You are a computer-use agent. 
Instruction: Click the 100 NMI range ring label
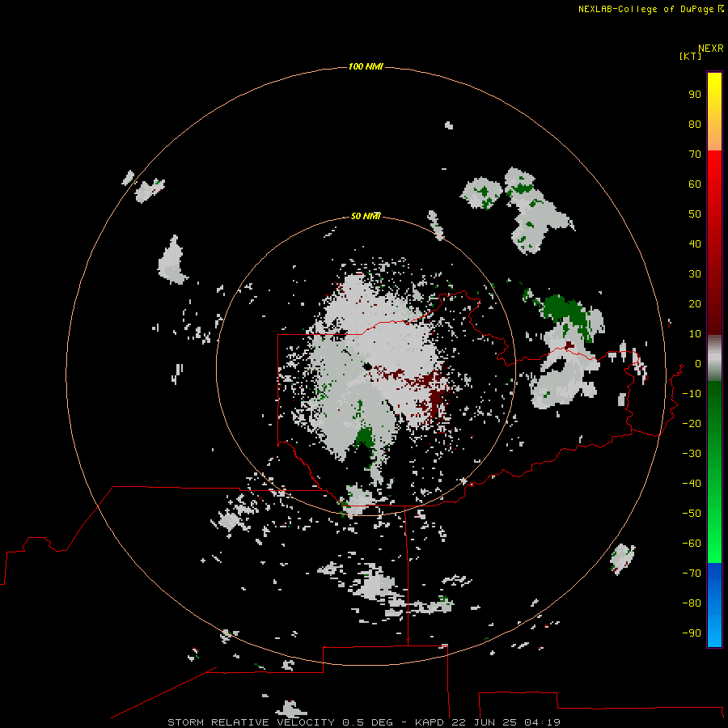pyautogui.click(x=366, y=67)
